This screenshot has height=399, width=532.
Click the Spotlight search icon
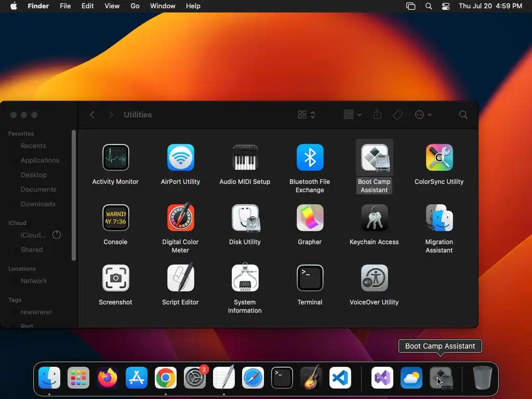[x=429, y=6]
